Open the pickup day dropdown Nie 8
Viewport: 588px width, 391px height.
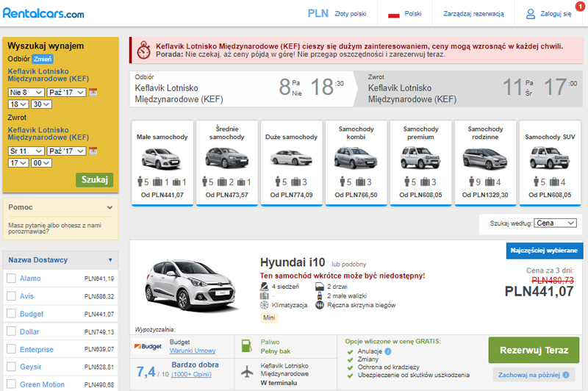[x=26, y=92]
